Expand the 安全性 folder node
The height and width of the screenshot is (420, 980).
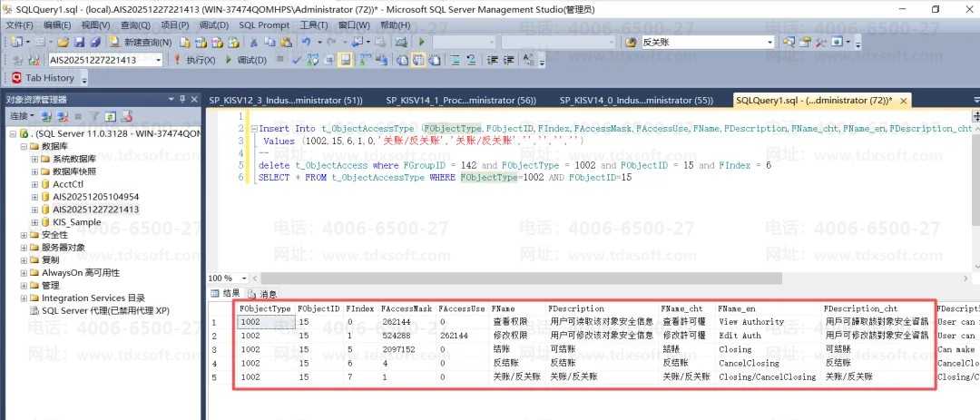coord(24,235)
